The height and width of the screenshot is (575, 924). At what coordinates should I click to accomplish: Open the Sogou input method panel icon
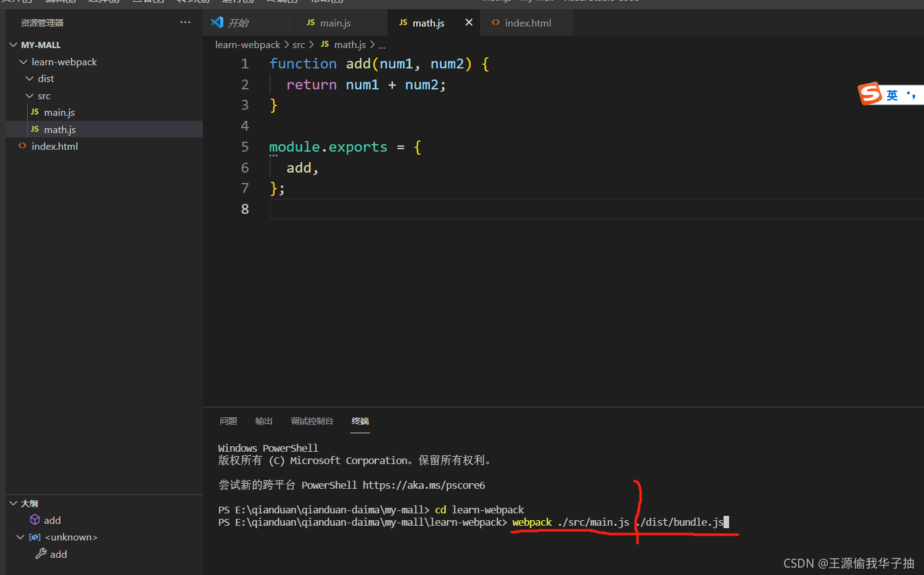(870, 94)
